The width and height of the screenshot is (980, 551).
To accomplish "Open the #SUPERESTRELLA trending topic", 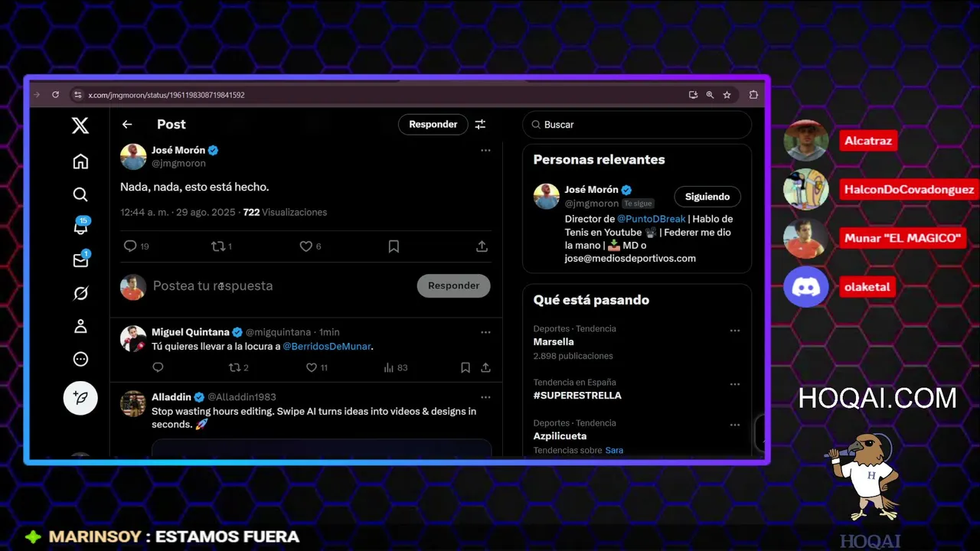I will (577, 396).
